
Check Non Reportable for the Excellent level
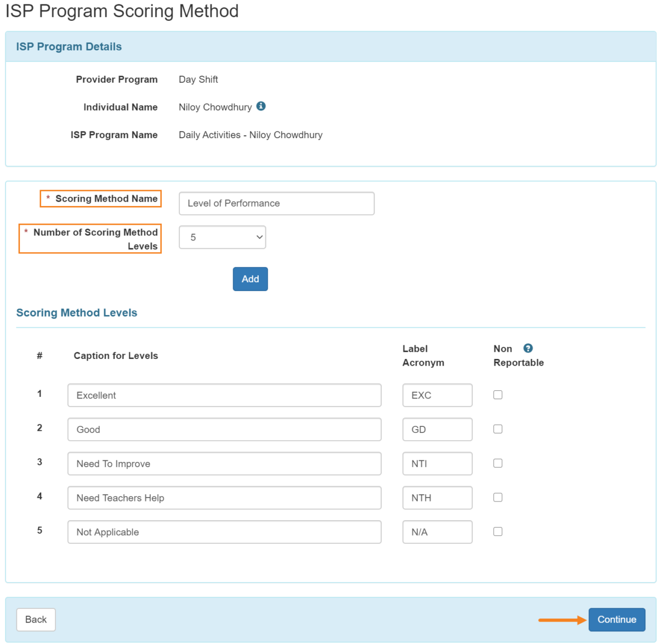point(497,395)
